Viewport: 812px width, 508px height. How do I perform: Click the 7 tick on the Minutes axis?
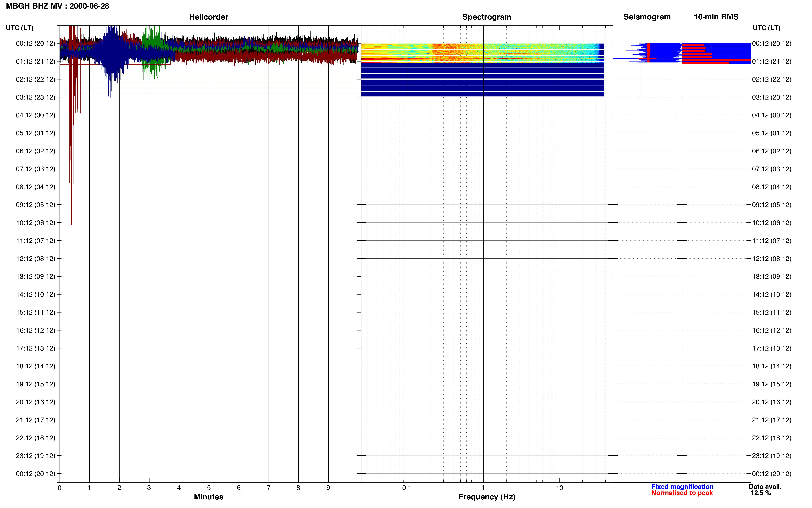[269, 488]
